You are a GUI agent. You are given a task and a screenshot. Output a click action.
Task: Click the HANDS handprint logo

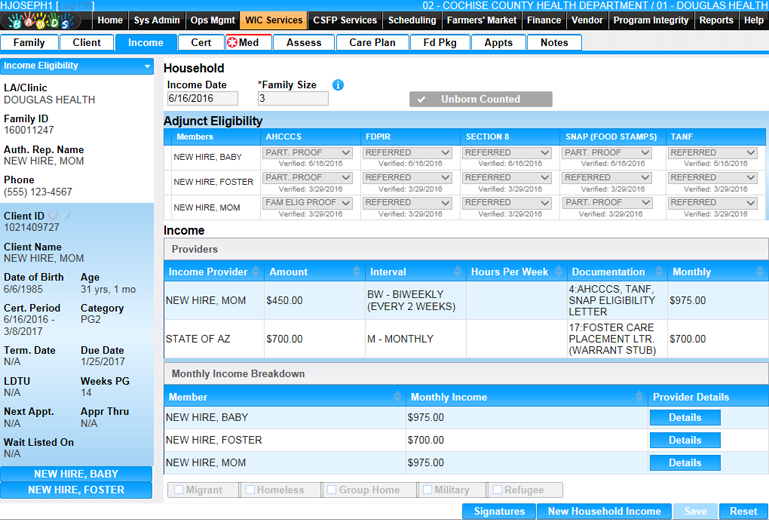pyautogui.click(x=45, y=20)
